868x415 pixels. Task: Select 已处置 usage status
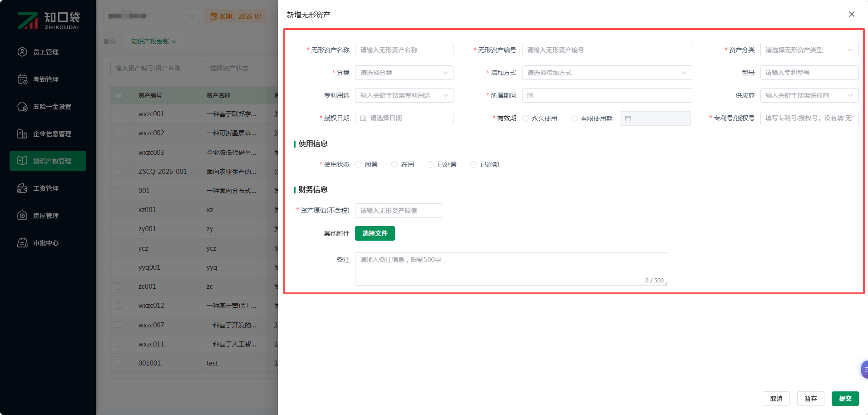(431, 164)
